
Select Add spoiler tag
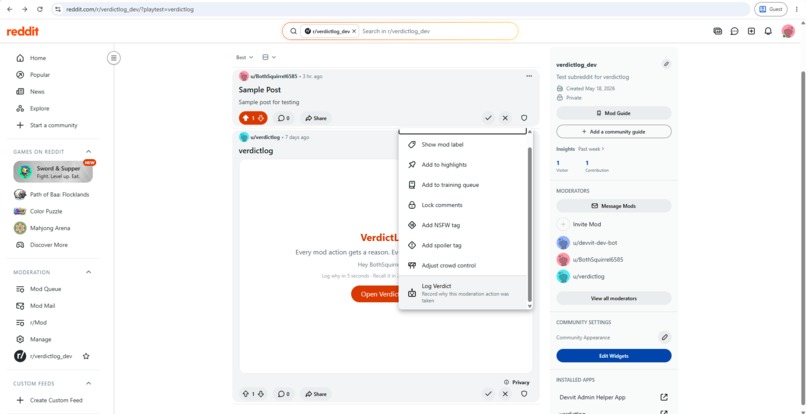click(x=463, y=245)
